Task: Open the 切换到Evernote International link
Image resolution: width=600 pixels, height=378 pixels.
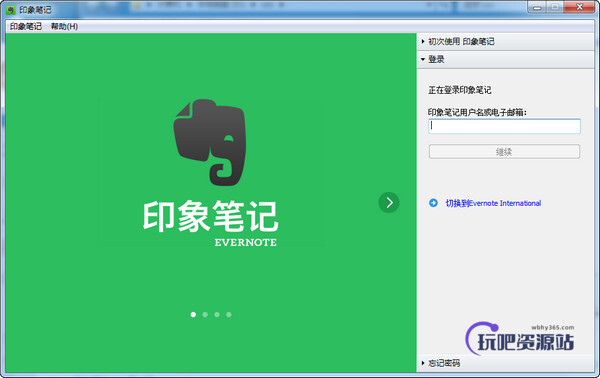Action: (x=493, y=203)
